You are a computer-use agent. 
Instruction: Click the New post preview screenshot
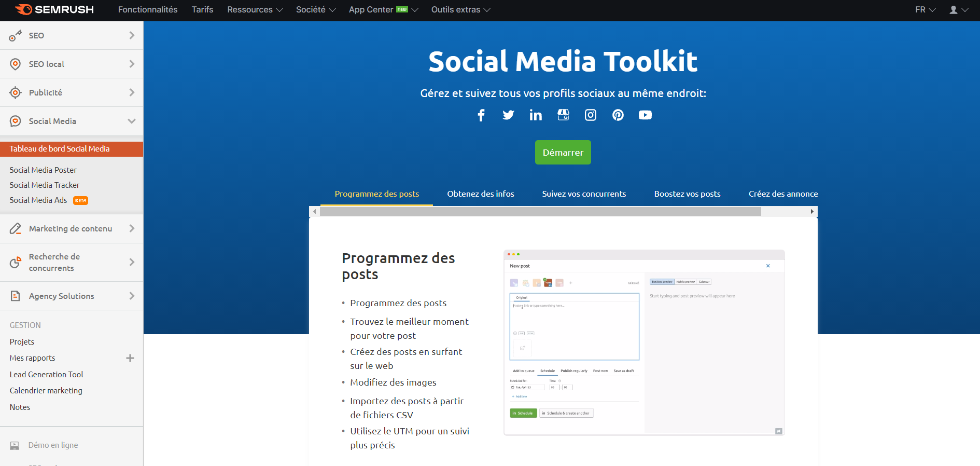(644, 342)
